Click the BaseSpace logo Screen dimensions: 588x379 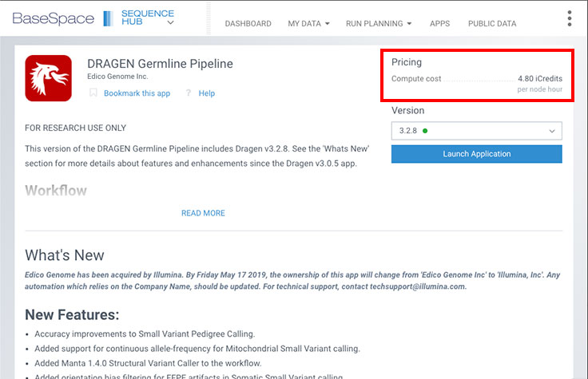(x=53, y=18)
